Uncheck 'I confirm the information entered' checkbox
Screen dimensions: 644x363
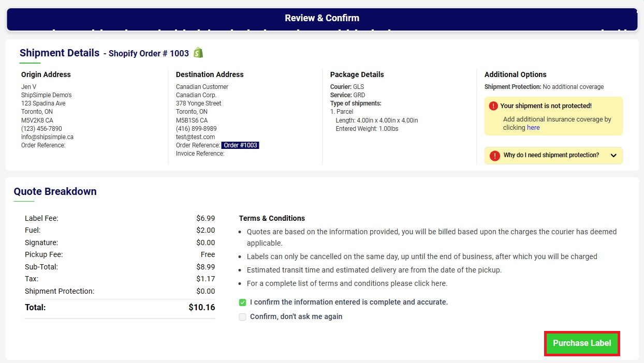pyautogui.click(x=242, y=303)
